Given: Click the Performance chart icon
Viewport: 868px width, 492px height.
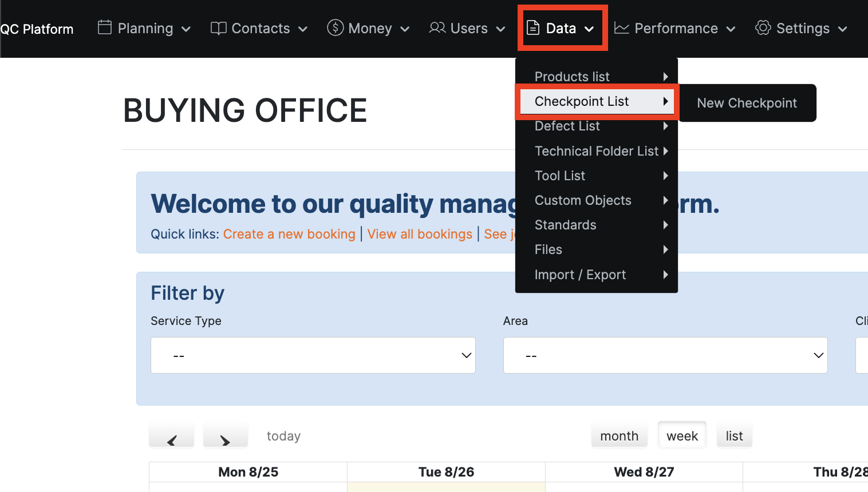Looking at the screenshot, I should tap(622, 28).
